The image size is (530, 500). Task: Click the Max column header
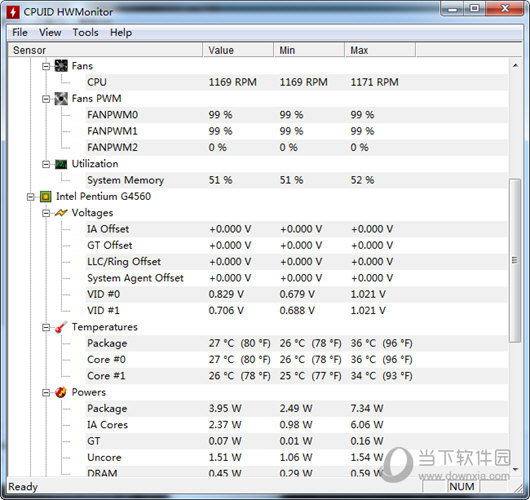[x=380, y=50]
